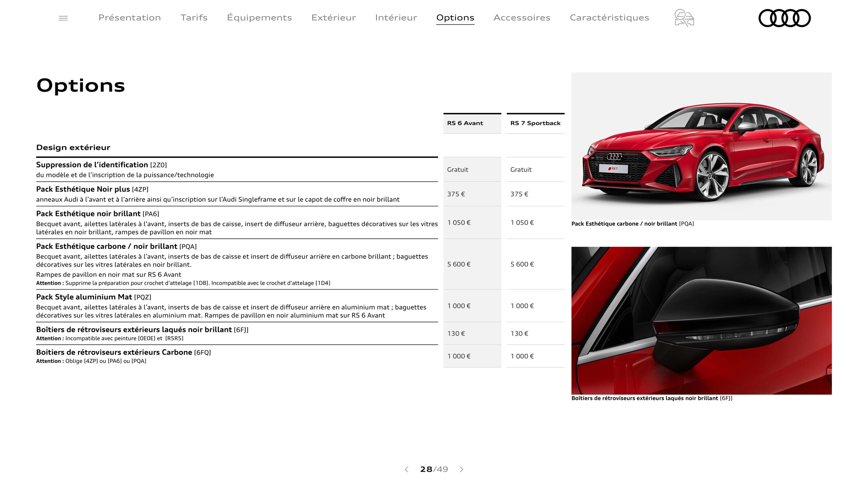This screenshot has width=868, height=488.
Task: Click 130 € price for RS 7 Sportback
Action: pos(519,333)
